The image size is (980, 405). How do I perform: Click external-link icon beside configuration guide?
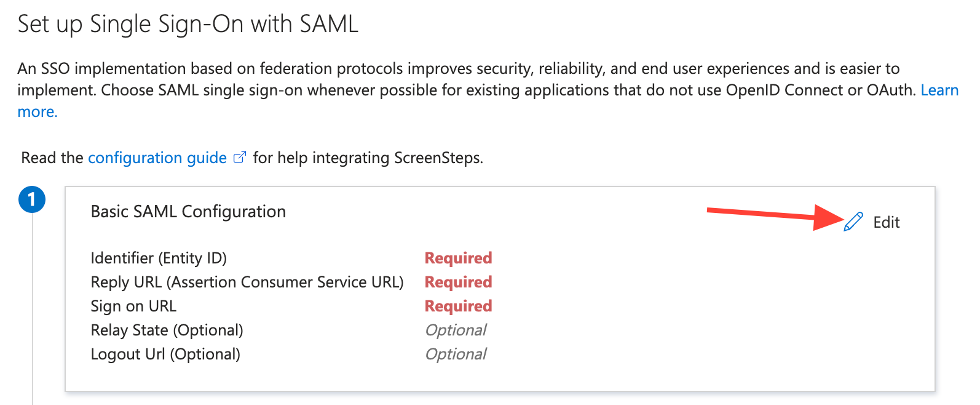click(x=240, y=158)
